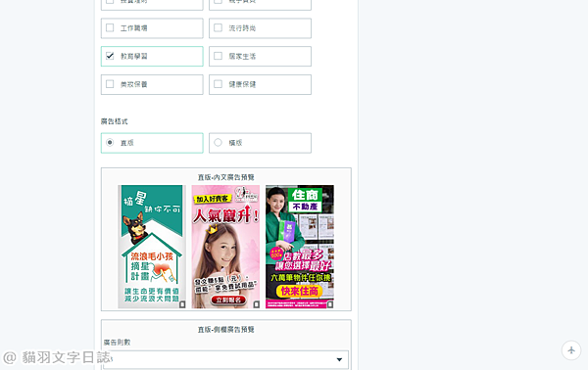588x370 pixels.
Task: Check the 美妝保養 checkbox
Action: pyautogui.click(x=110, y=84)
